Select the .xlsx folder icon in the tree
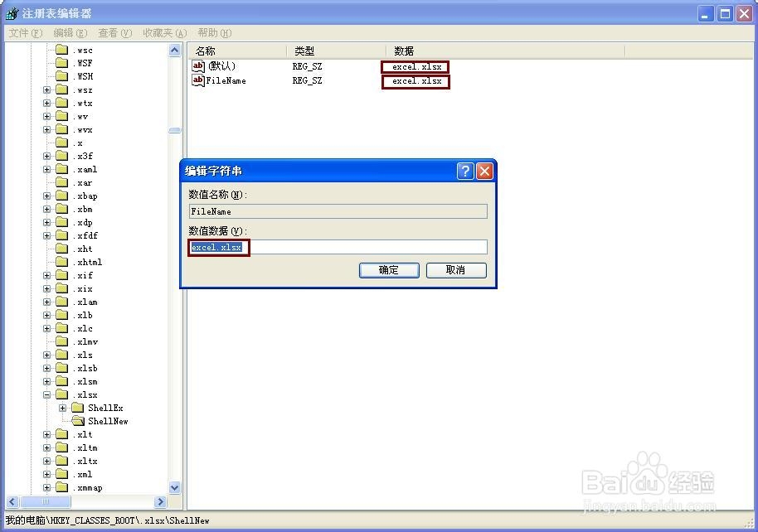This screenshot has height=532, width=758. [x=62, y=394]
